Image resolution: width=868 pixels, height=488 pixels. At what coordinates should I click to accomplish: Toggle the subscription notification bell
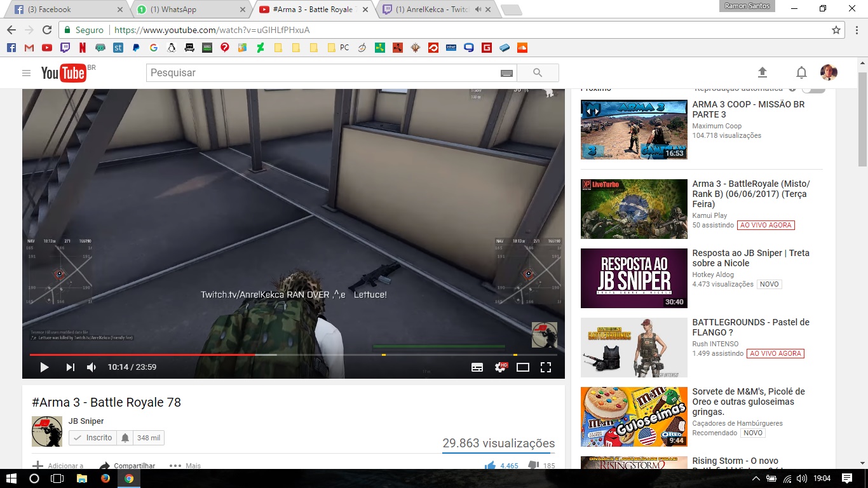pos(125,438)
